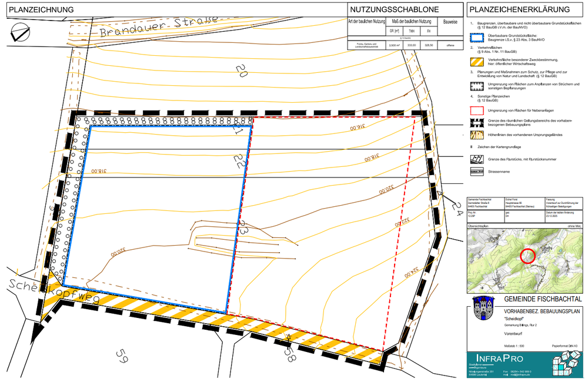Image resolution: width=588 pixels, height=382 pixels.
Task: Click the InfraPro cube logo
Action: [565, 365]
